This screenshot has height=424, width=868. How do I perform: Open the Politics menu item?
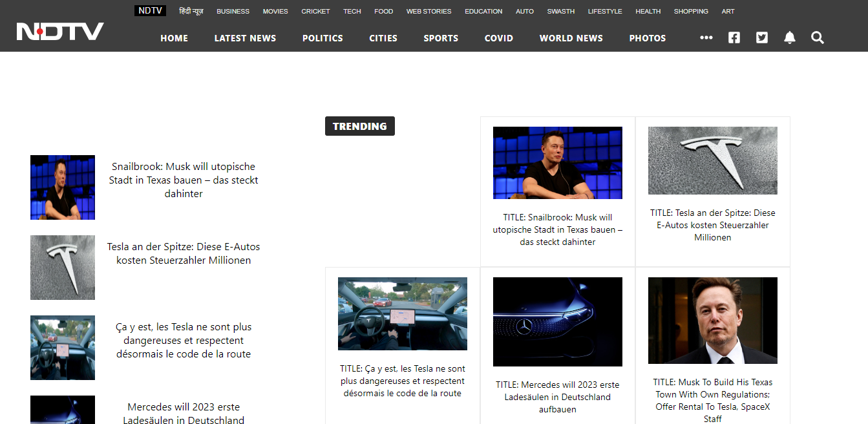323,38
